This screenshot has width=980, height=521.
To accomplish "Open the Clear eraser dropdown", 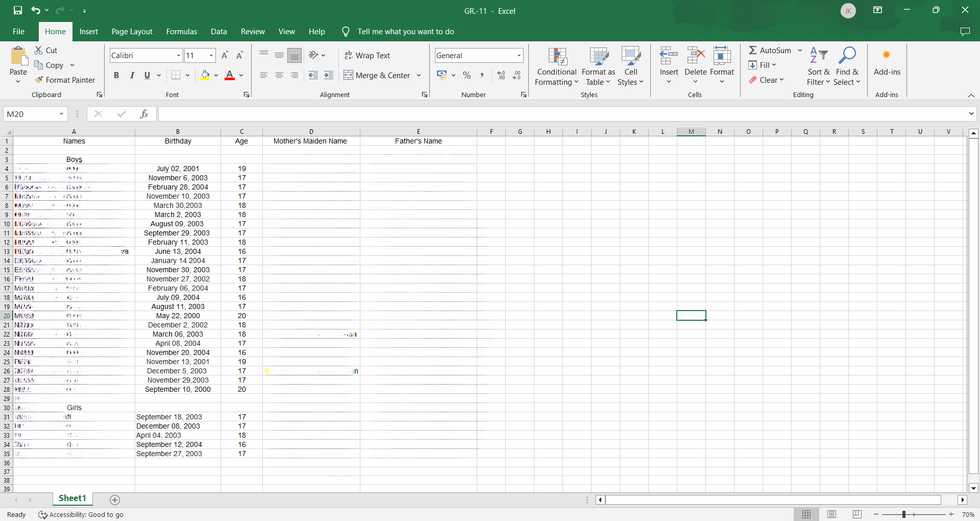I will [766, 80].
